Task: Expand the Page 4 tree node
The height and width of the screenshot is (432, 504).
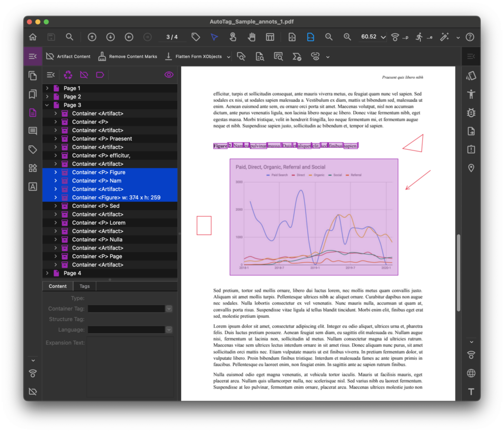Action: point(47,273)
